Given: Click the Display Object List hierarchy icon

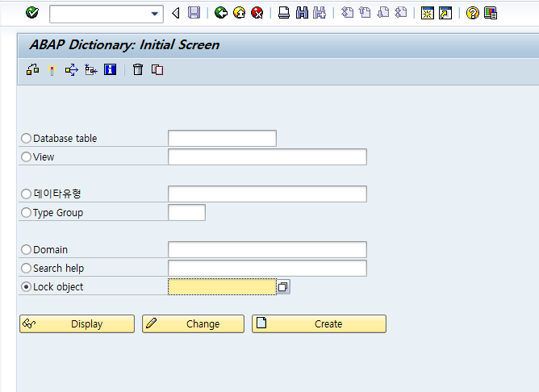Looking at the screenshot, I should coord(91,69).
